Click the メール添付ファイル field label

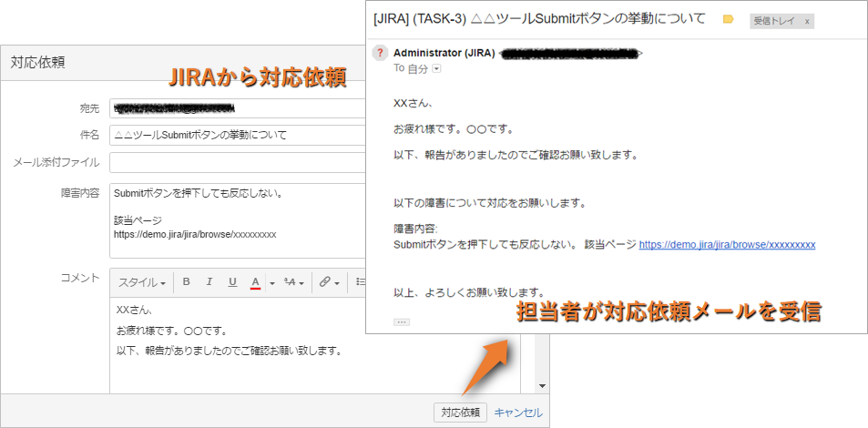click(x=56, y=162)
